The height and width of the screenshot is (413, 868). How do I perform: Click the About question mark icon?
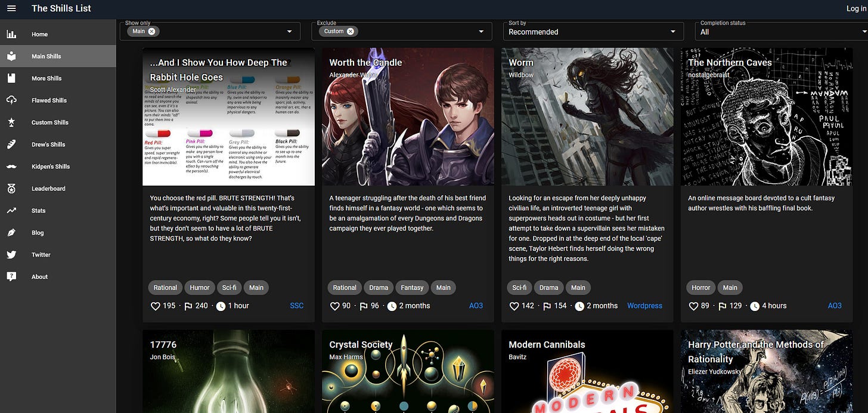point(11,277)
